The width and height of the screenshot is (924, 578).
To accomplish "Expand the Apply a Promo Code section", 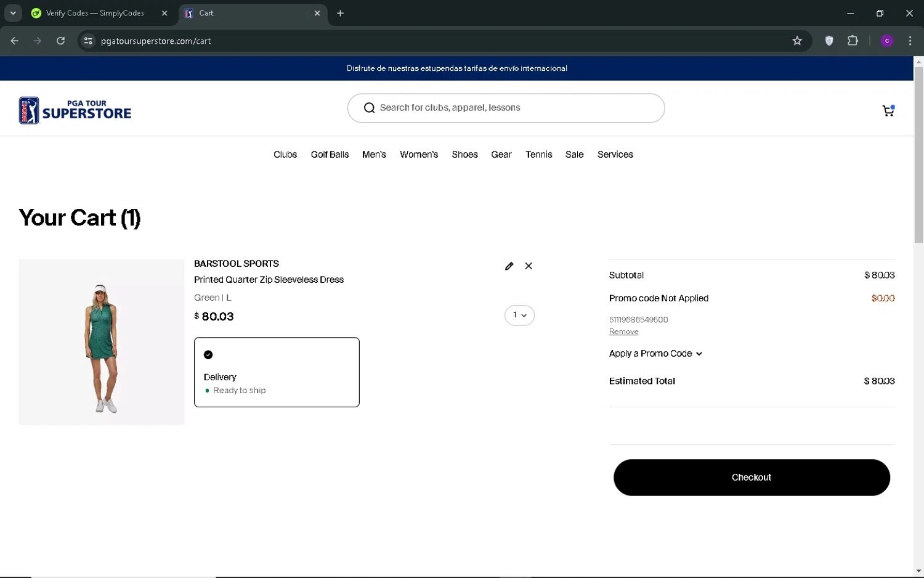I will tap(655, 354).
